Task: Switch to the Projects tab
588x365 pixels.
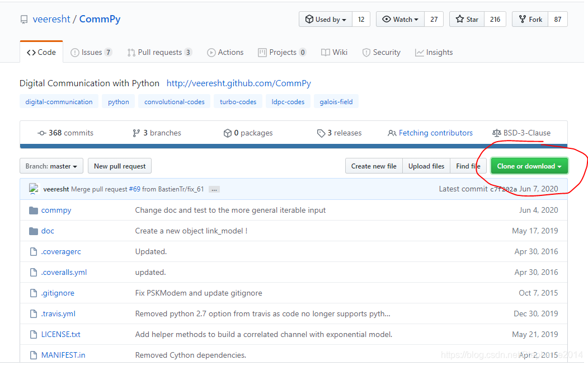Action: coord(283,52)
